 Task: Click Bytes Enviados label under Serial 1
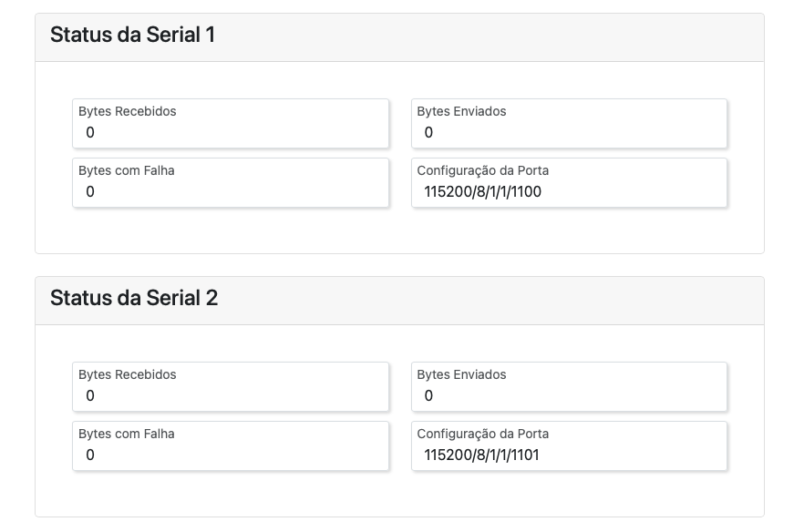pos(461,111)
